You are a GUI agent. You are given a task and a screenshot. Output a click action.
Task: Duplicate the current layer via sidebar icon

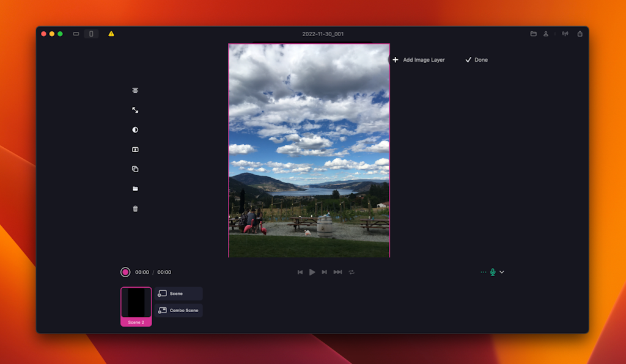[134, 169]
